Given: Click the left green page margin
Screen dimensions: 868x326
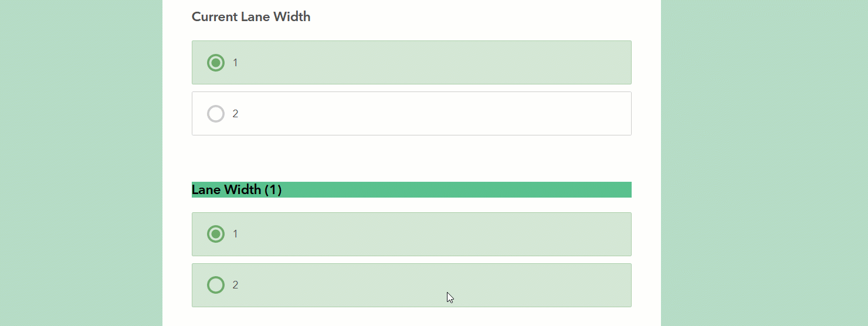Looking at the screenshot, I should (x=81, y=163).
